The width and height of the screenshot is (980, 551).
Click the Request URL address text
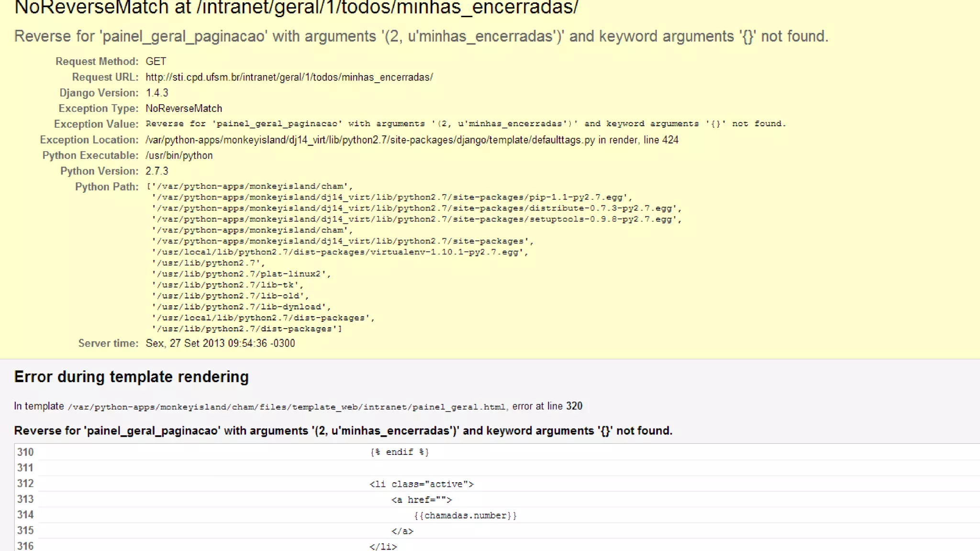289,77
